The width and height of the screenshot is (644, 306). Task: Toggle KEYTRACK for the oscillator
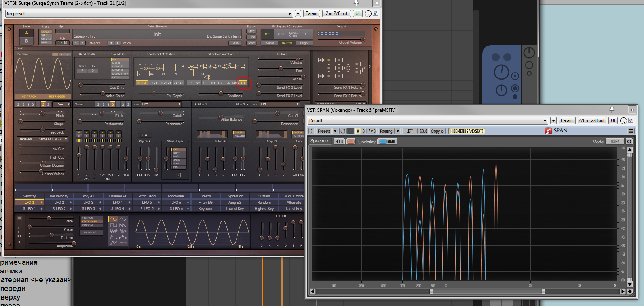(x=29, y=96)
